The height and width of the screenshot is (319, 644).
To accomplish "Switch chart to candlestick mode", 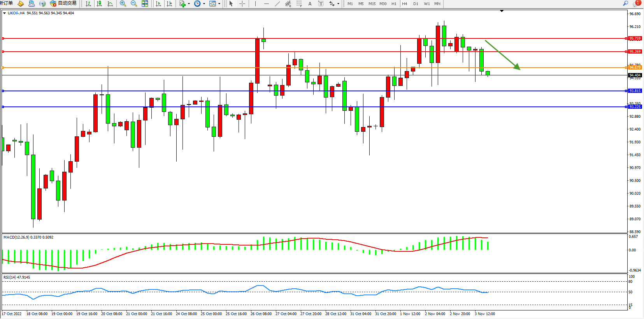I will pos(99,3).
